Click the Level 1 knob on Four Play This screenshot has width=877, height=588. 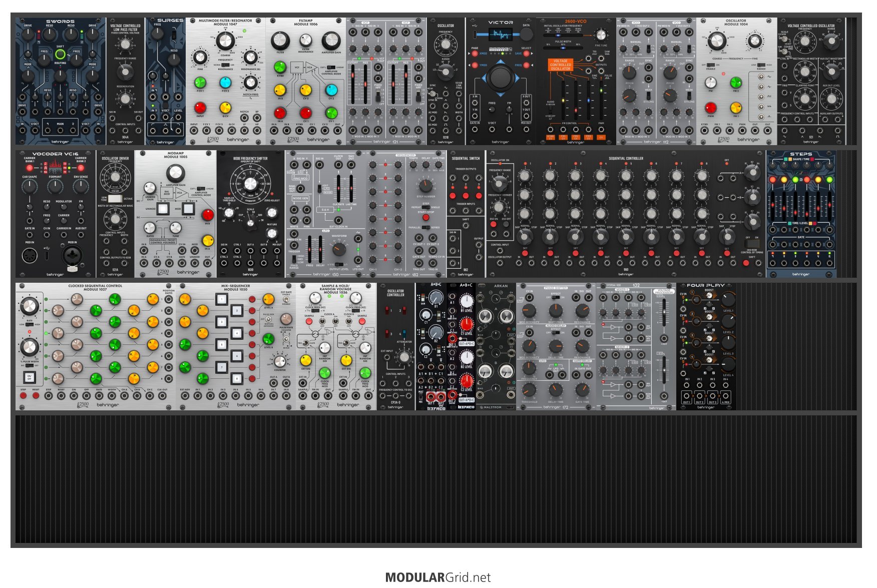click(x=728, y=300)
